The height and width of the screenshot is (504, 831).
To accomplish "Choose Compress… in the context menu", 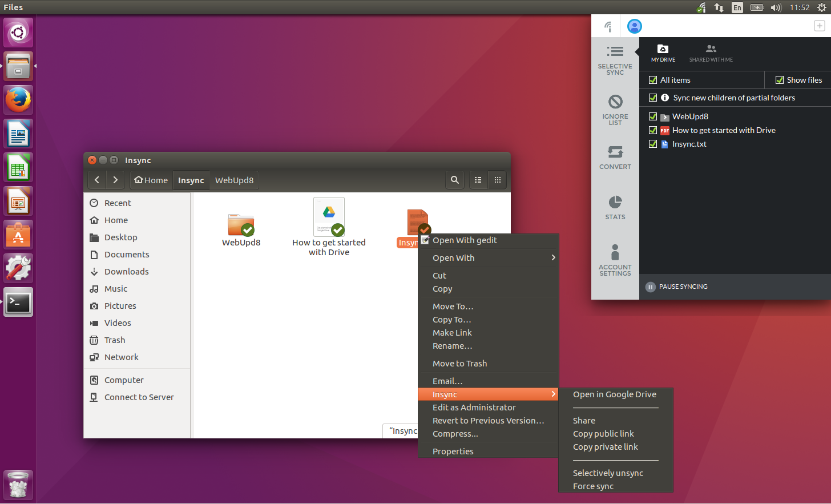I will [488, 434].
